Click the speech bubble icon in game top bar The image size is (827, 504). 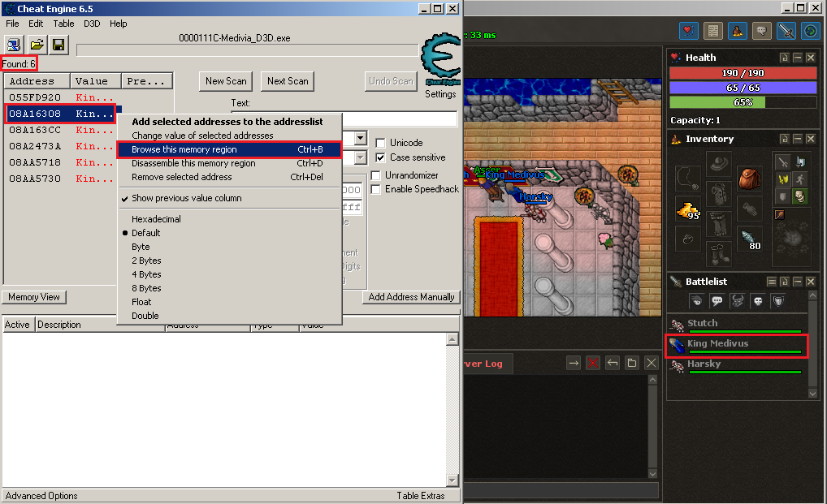point(761,31)
